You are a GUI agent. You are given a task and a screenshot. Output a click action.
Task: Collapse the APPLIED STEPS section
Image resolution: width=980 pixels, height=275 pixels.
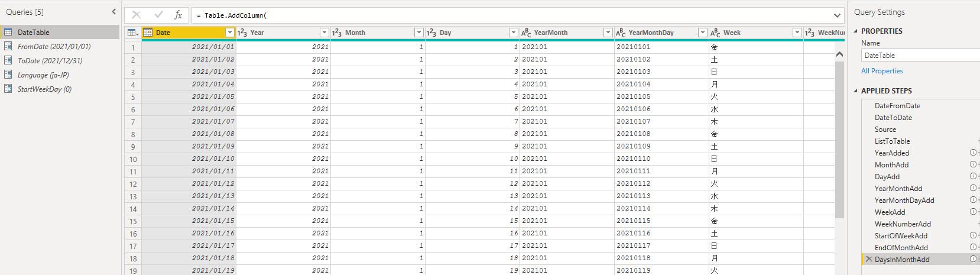click(x=856, y=90)
